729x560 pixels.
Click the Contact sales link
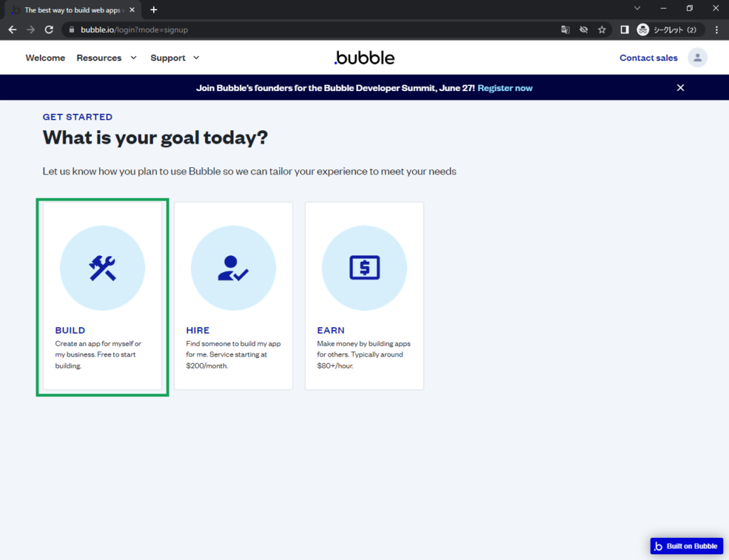coord(648,58)
